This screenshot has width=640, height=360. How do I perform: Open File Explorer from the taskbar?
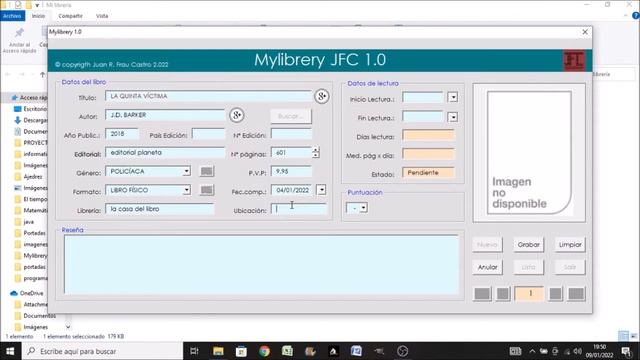(218, 351)
